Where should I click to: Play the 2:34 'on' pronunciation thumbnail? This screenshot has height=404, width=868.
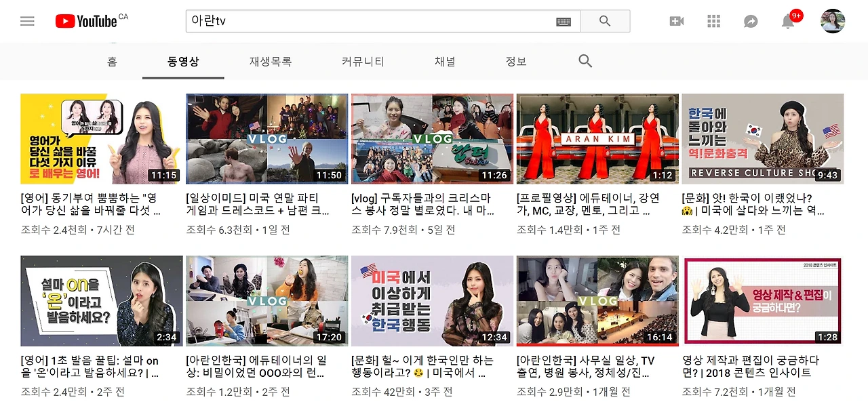(x=102, y=301)
